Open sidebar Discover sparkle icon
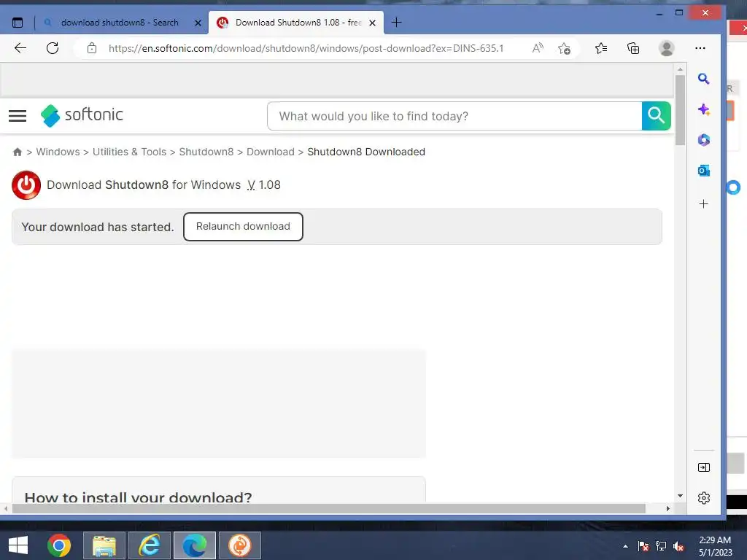747x560 pixels. pos(704,109)
